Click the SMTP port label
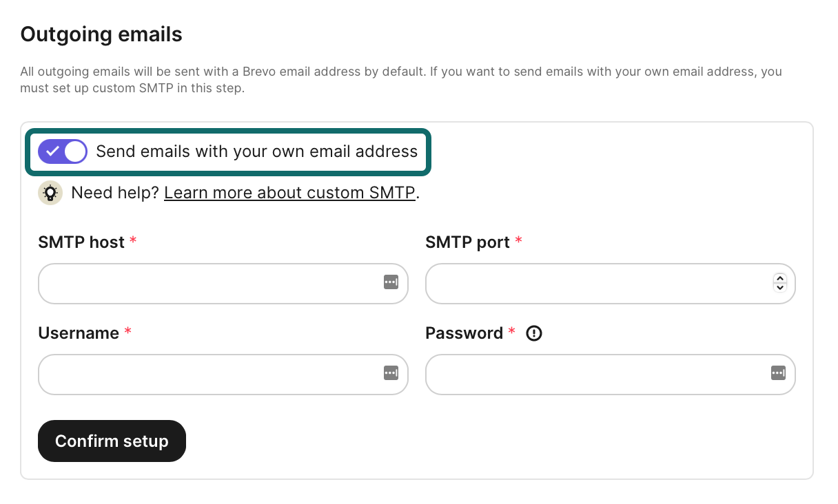 (x=467, y=242)
